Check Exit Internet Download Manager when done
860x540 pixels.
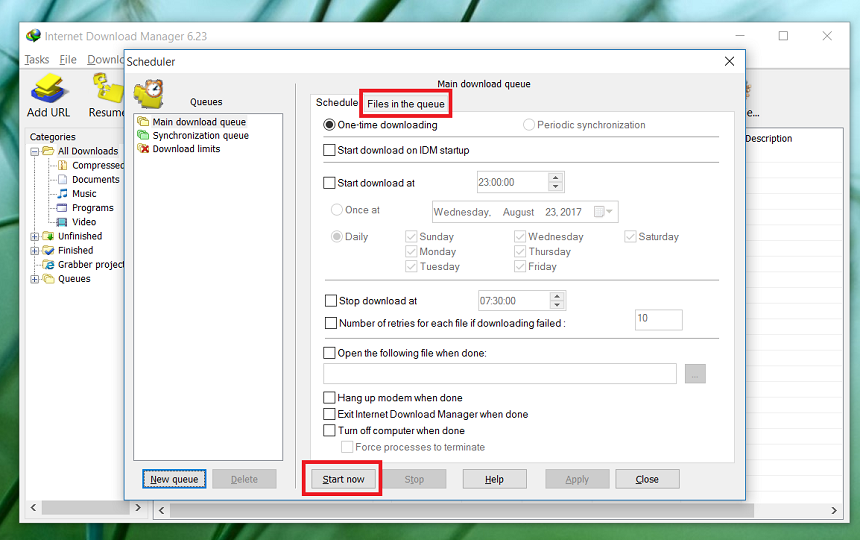click(329, 414)
